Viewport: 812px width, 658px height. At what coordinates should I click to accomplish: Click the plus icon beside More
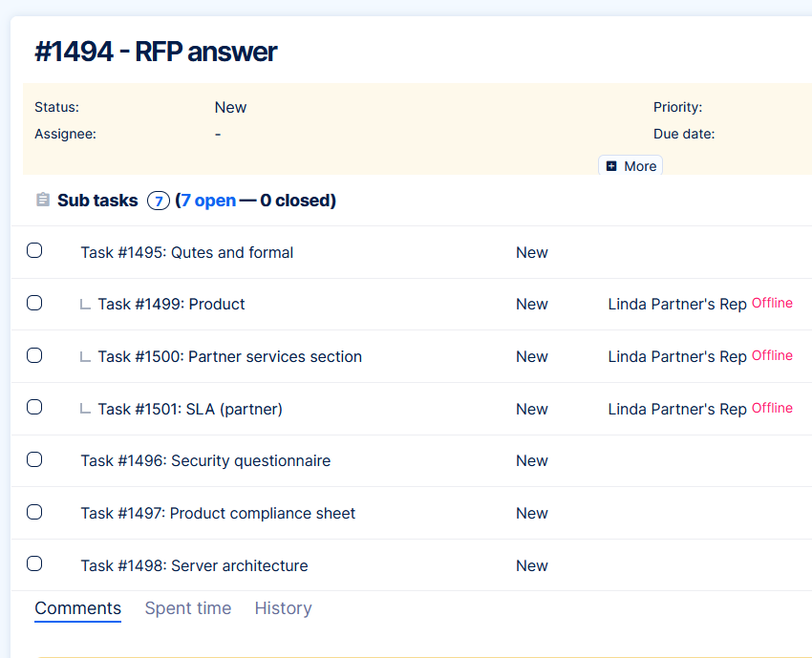[x=611, y=166]
